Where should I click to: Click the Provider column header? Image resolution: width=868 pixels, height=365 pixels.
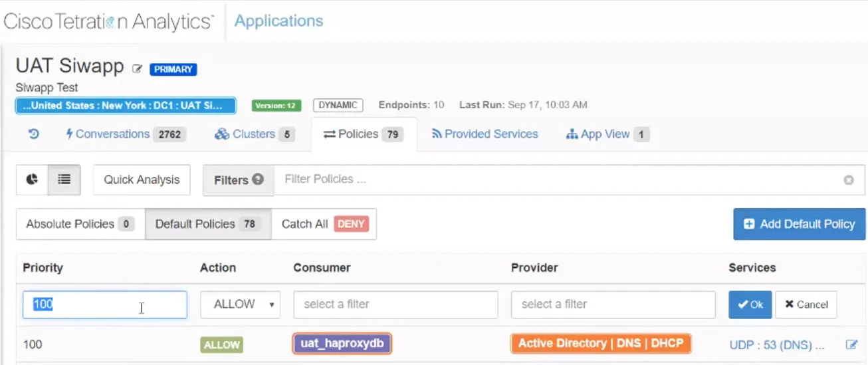(x=534, y=268)
